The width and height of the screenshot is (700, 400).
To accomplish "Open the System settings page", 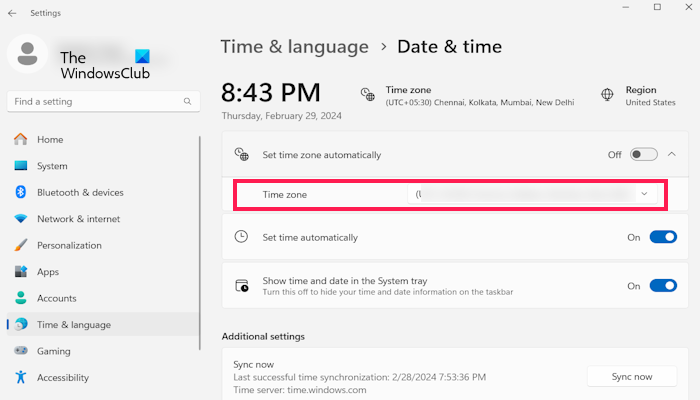I will coord(52,166).
